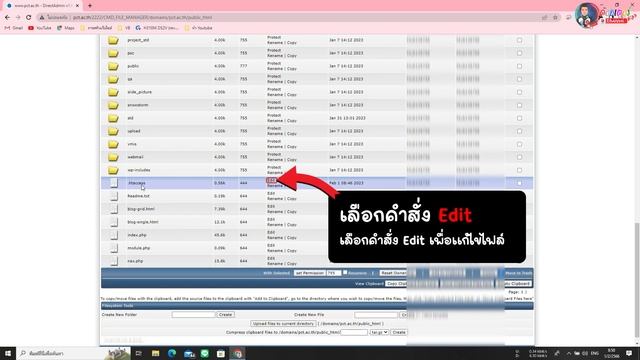640x360 pixels.
Task: Click Copy for the nav.php file
Action: point(292,264)
